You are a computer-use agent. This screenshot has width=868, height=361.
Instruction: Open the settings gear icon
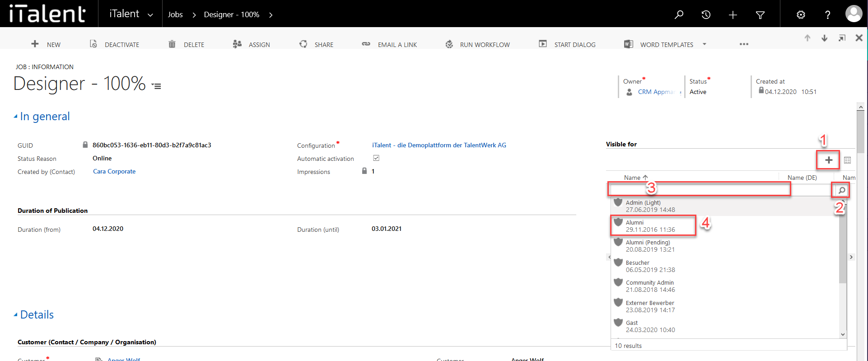point(801,15)
